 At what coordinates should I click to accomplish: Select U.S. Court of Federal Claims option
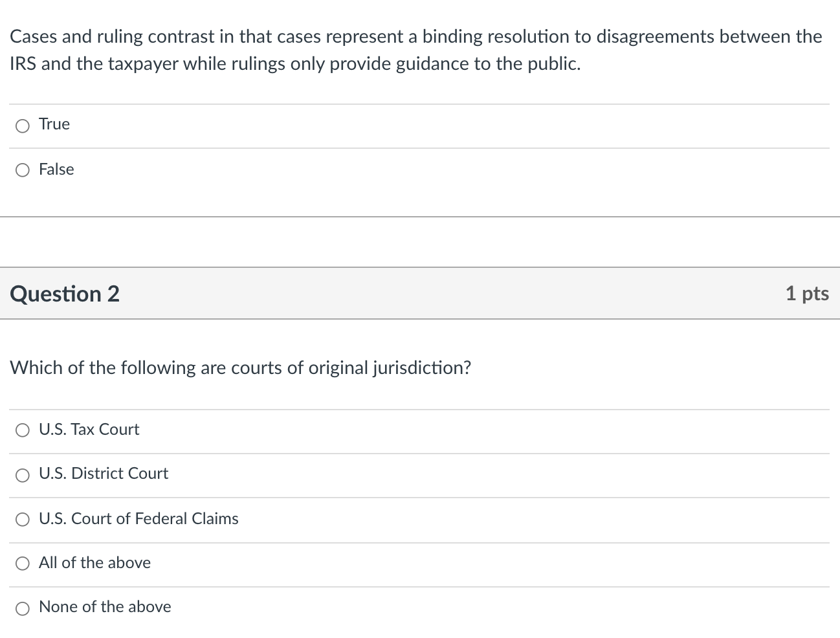pyautogui.click(x=23, y=519)
